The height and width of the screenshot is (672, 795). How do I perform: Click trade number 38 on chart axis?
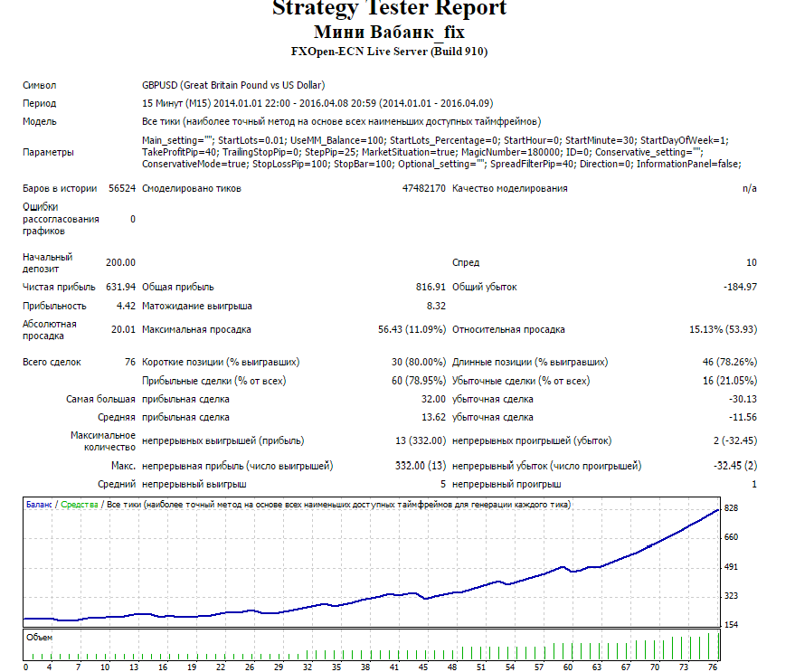tap(365, 667)
